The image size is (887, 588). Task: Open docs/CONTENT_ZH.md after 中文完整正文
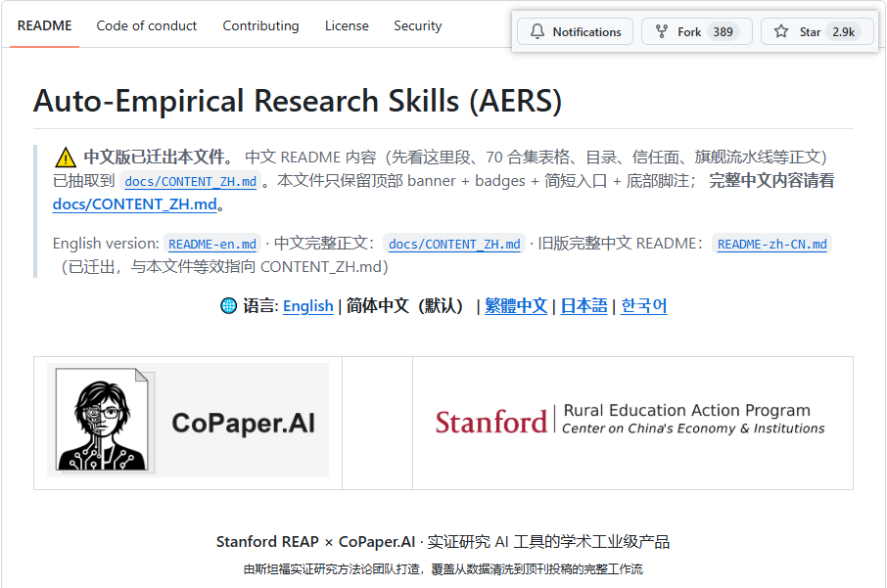coord(454,245)
